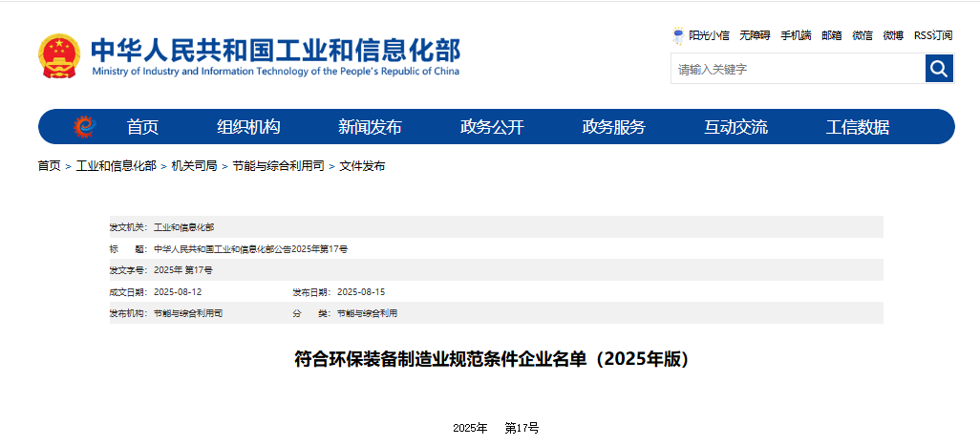Open the 首页 navigation menu item
The width and height of the screenshot is (980, 446).
click(x=142, y=127)
